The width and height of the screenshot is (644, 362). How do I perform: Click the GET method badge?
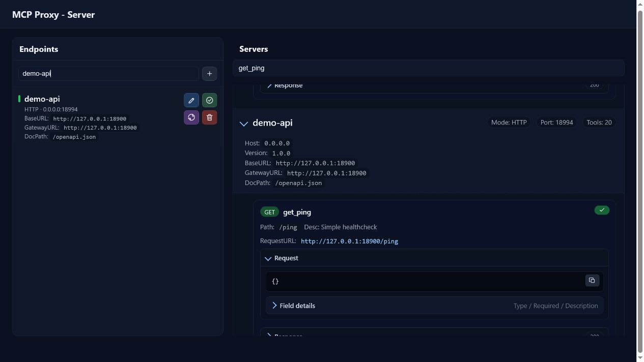pyautogui.click(x=269, y=212)
